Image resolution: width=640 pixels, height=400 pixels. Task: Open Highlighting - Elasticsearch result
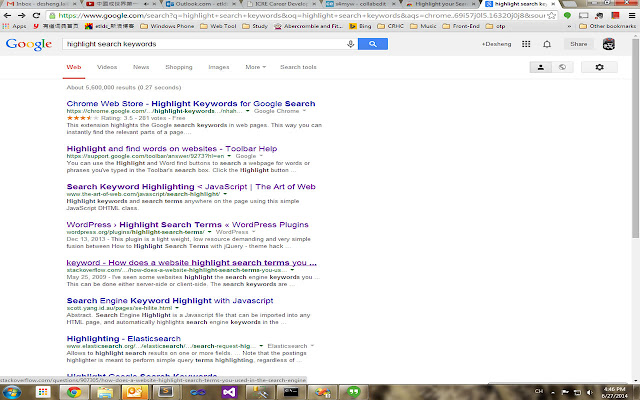point(124,338)
